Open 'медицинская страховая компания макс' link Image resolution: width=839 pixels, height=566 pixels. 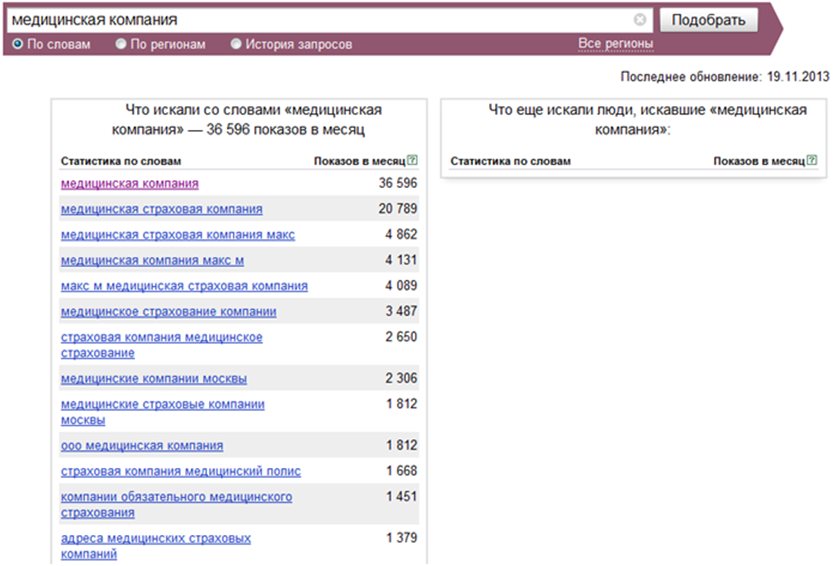[178, 235]
